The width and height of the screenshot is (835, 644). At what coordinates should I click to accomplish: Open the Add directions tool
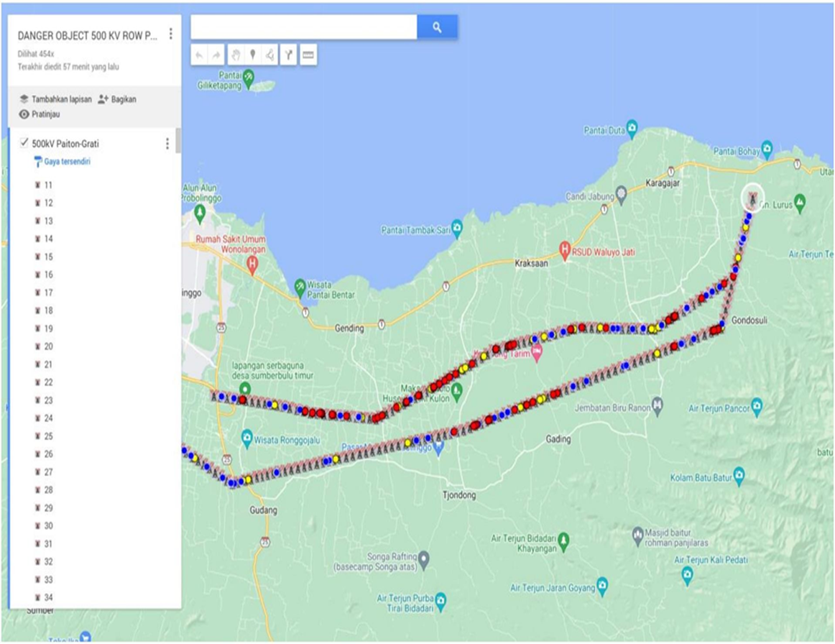point(288,55)
